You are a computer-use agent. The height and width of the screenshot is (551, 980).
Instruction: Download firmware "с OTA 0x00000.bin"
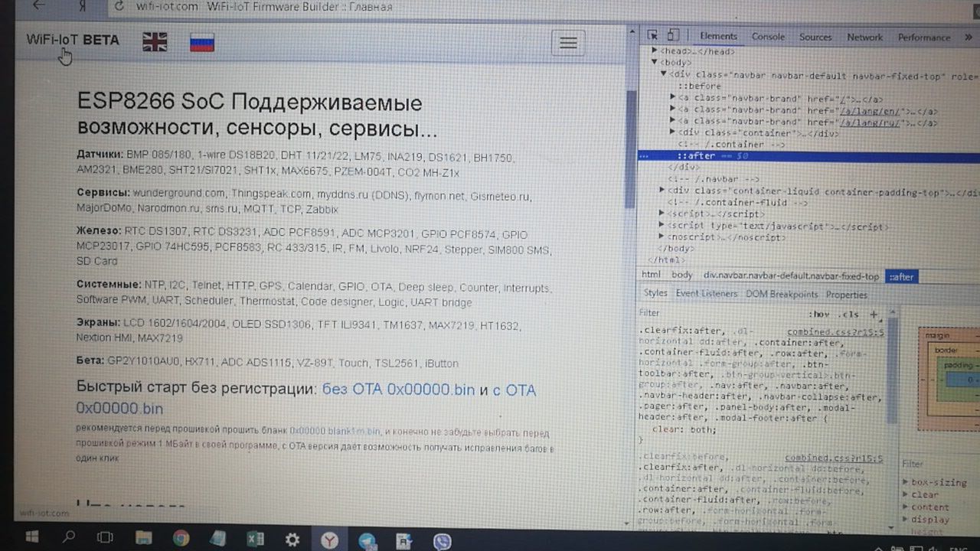coord(305,399)
